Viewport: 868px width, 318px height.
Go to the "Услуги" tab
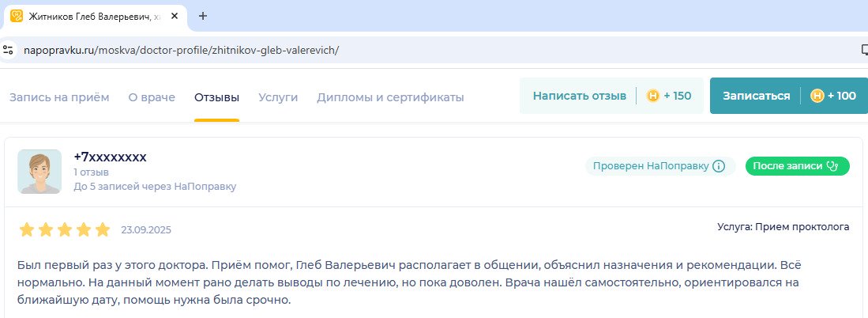tap(278, 97)
